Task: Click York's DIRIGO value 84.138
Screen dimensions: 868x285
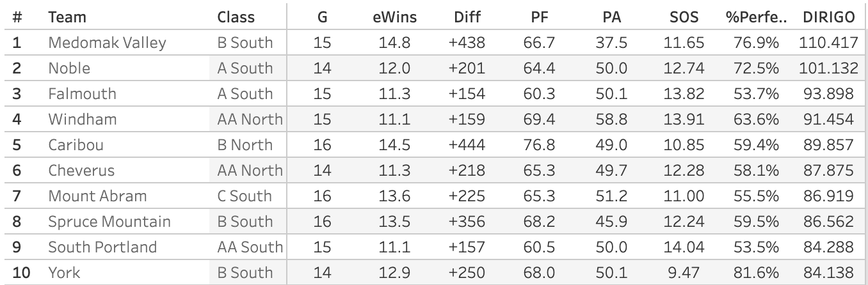Action: [828, 273]
